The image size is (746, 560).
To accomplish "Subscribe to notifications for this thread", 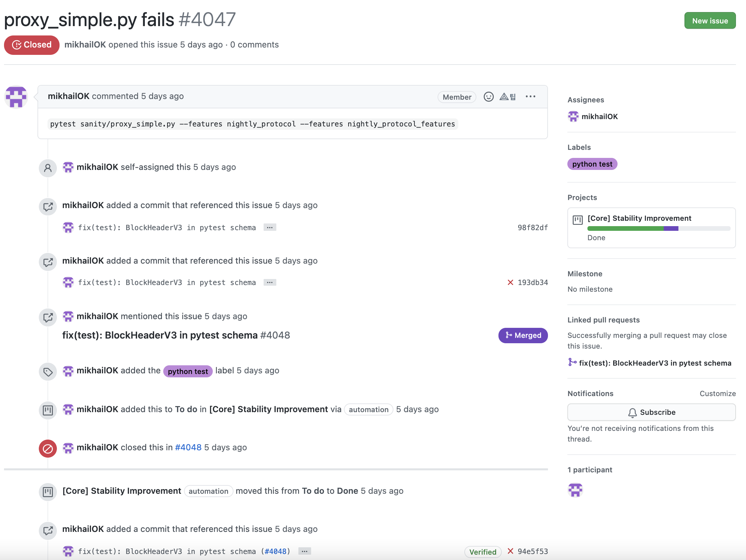I will [651, 412].
